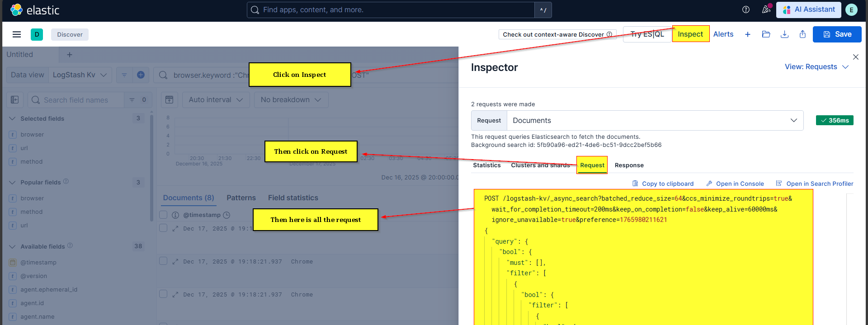Tick the select all documents checkbox
The image size is (868, 325).
[164, 215]
